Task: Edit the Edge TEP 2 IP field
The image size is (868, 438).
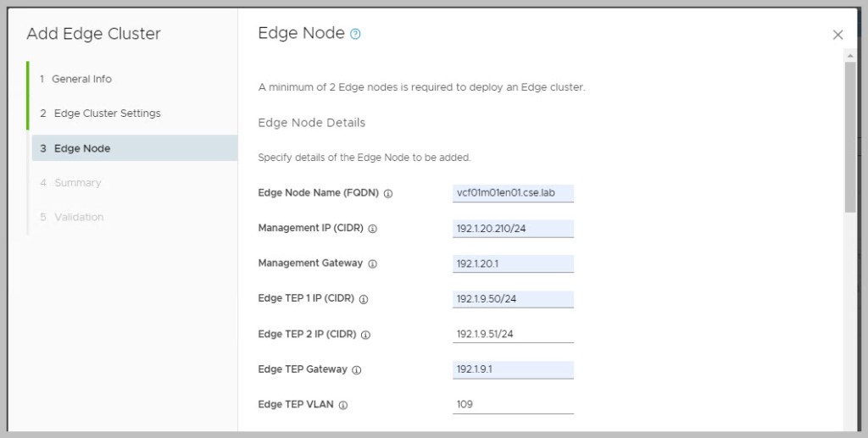Action: tap(513, 334)
